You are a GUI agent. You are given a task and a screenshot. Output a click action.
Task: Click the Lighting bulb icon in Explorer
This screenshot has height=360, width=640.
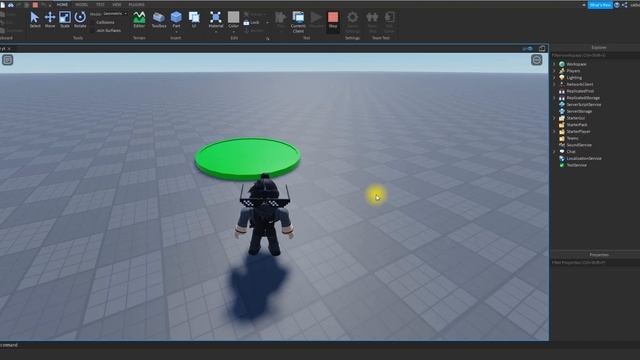click(x=562, y=78)
